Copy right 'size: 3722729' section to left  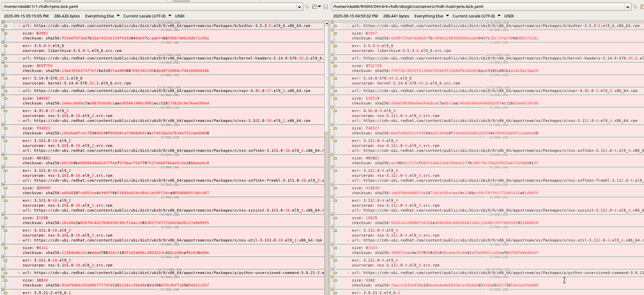coord(335,66)
